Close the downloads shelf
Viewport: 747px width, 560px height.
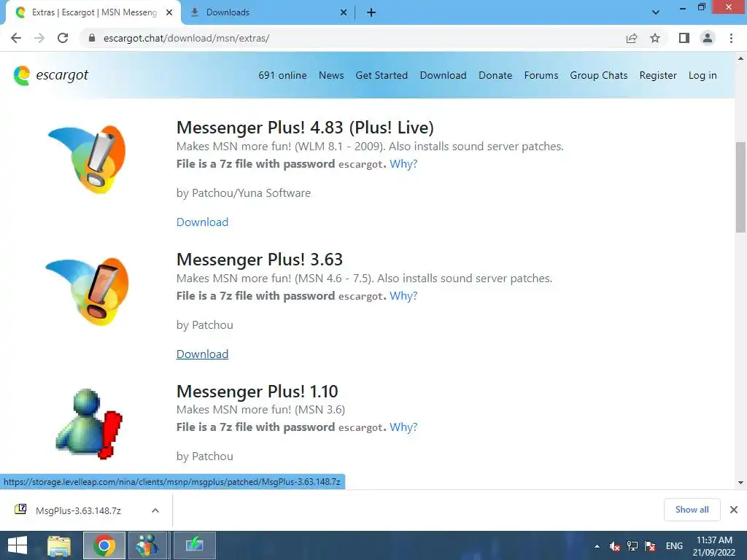(734, 510)
